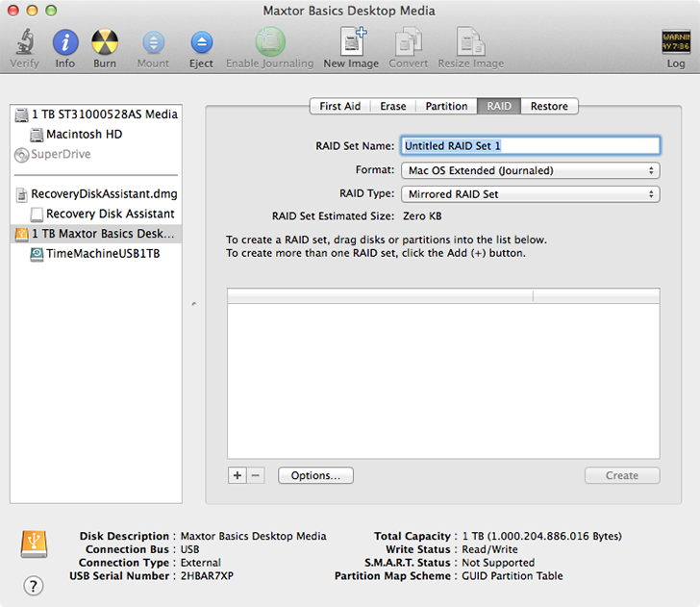Image resolution: width=700 pixels, height=607 pixels.
Task: Click the GUID Partition Table value
Action: (512, 575)
